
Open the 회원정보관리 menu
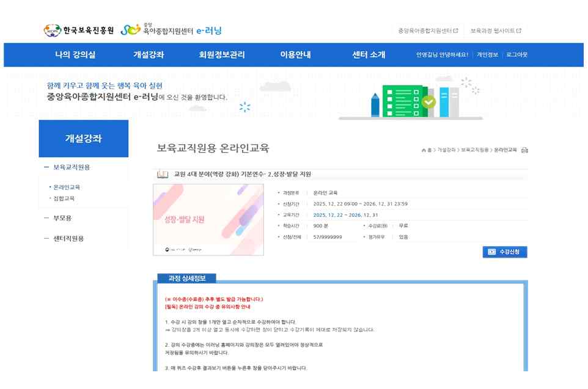point(221,55)
